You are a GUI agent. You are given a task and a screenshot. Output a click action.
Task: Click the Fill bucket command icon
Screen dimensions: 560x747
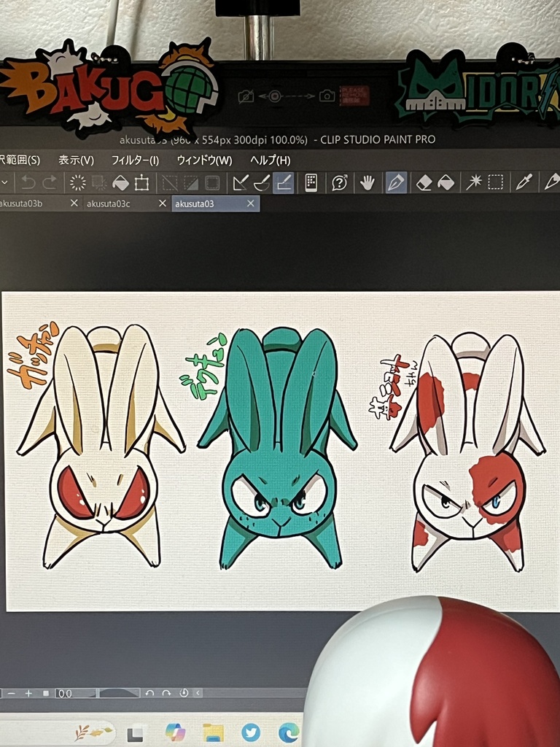tap(120, 183)
